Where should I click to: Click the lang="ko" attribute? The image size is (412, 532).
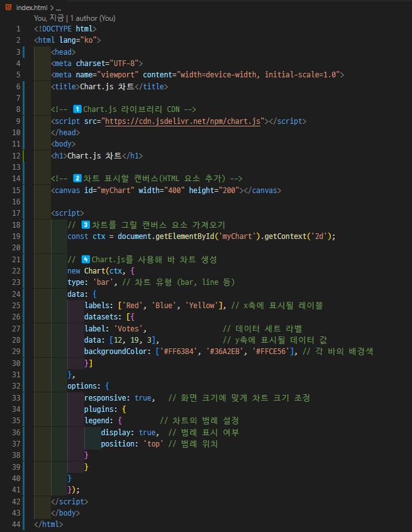(x=78, y=40)
